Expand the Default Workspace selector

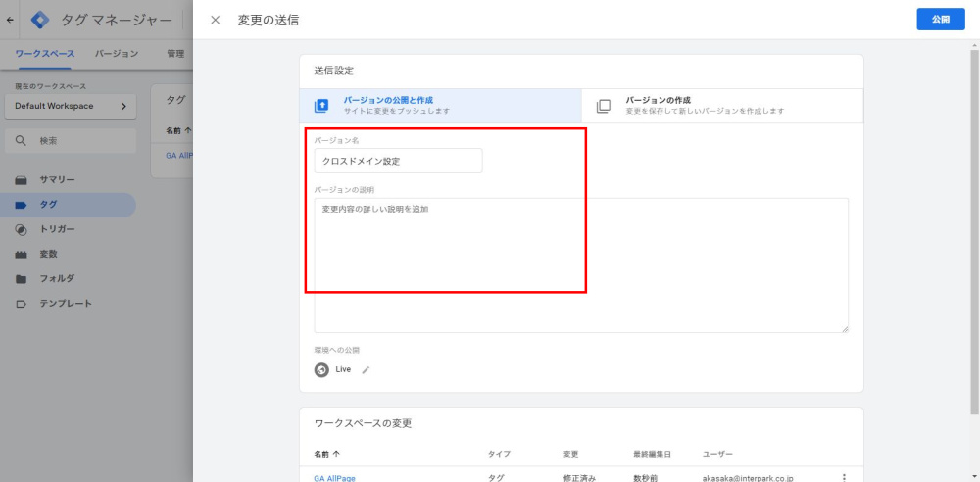pyautogui.click(x=70, y=106)
